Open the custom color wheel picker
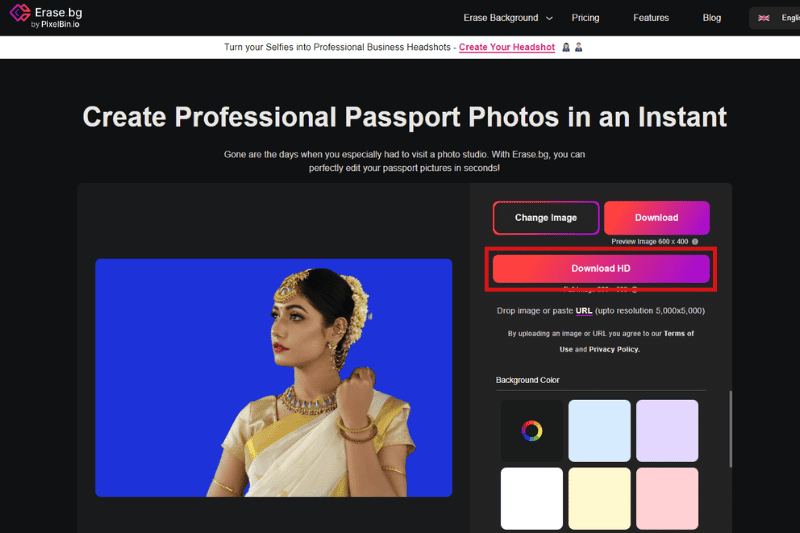 click(532, 431)
